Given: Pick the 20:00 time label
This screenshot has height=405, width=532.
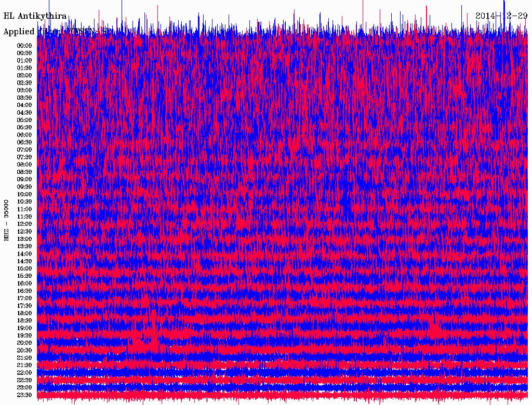Looking at the screenshot, I should pos(24,343).
